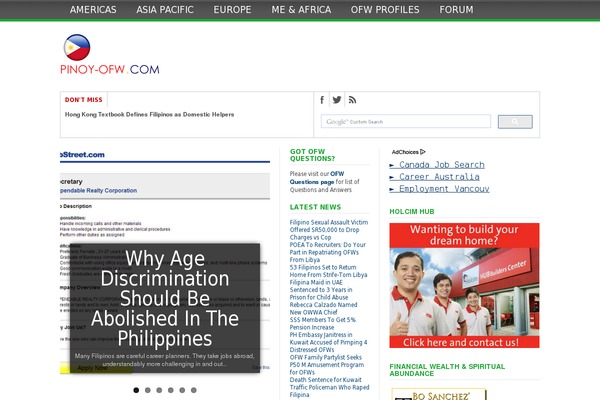Select the fourth slider dot
This screenshot has height=400, width=600.
point(171,390)
